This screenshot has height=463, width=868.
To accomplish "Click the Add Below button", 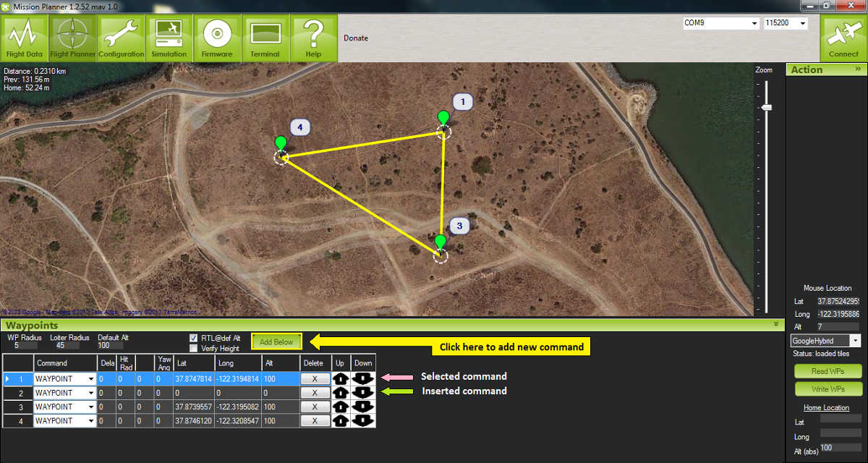I will (276, 341).
